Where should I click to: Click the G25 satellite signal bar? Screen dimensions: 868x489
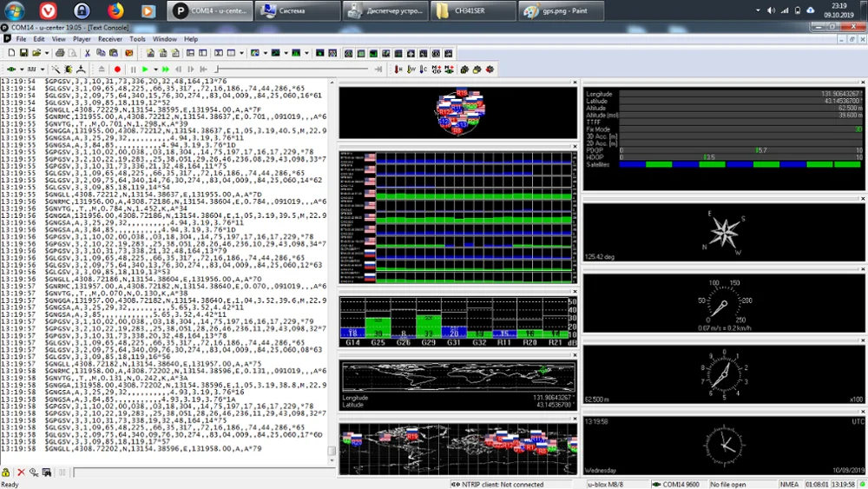coord(378,327)
